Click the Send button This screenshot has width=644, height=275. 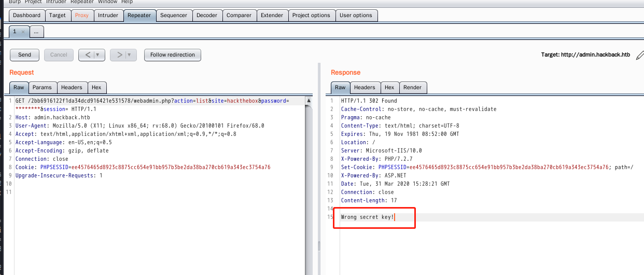24,54
